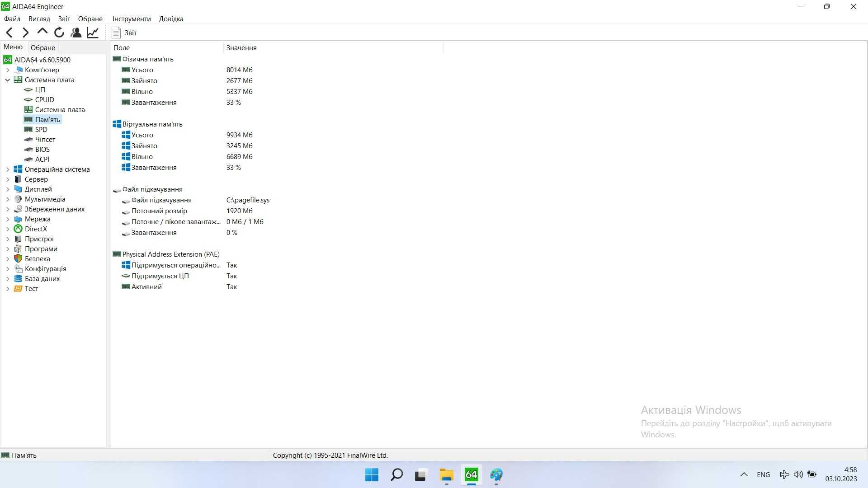Image resolution: width=868 pixels, height=488 pixels.
Task: Expand the Комп'ютер tree node
Action: [x=8, y=70]
